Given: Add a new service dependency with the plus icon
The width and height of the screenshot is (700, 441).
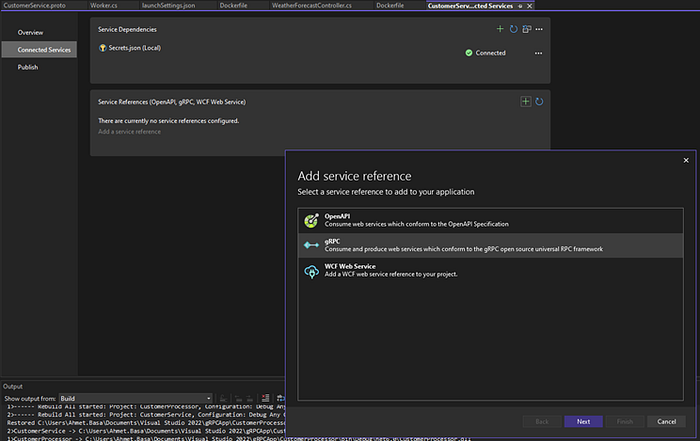Looking at the screenshot, I should coord(500,29).
